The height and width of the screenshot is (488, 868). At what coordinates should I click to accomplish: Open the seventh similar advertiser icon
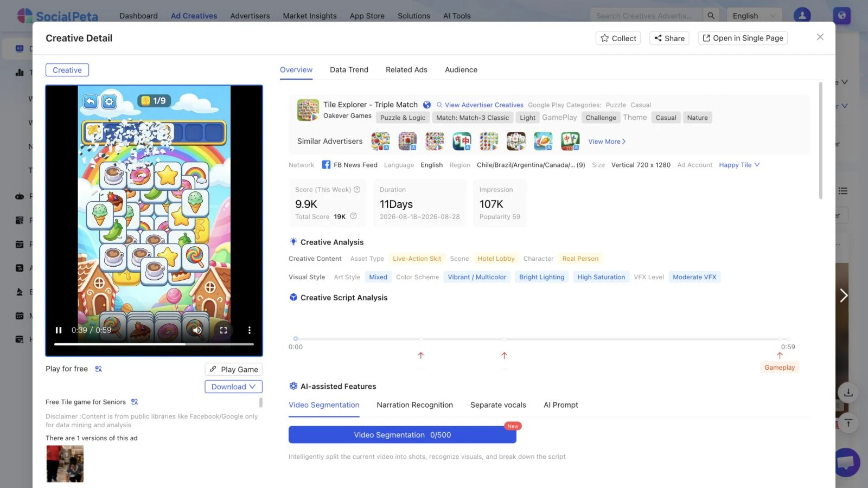543,141
